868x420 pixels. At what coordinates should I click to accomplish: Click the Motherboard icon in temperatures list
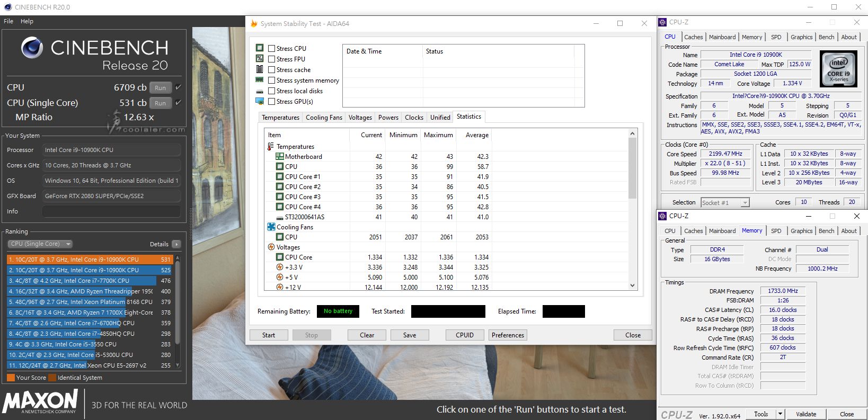pyautogui.click(x=280, y=157)
